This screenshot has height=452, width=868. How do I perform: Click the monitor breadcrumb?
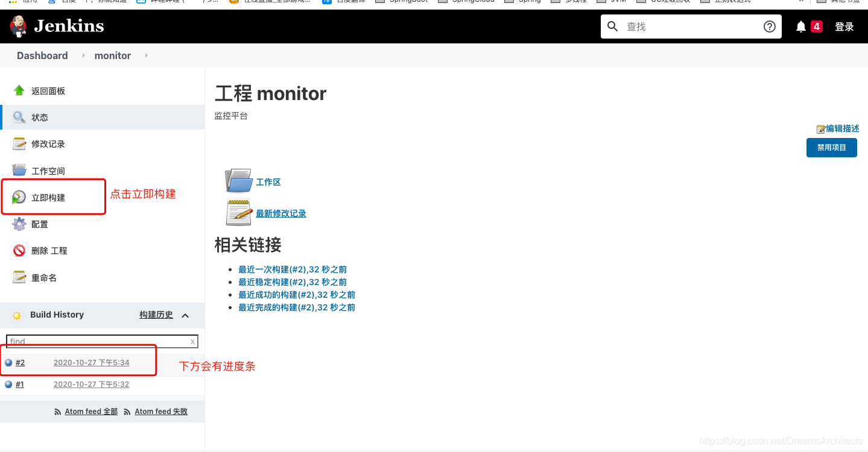click(x=113, y=55)
